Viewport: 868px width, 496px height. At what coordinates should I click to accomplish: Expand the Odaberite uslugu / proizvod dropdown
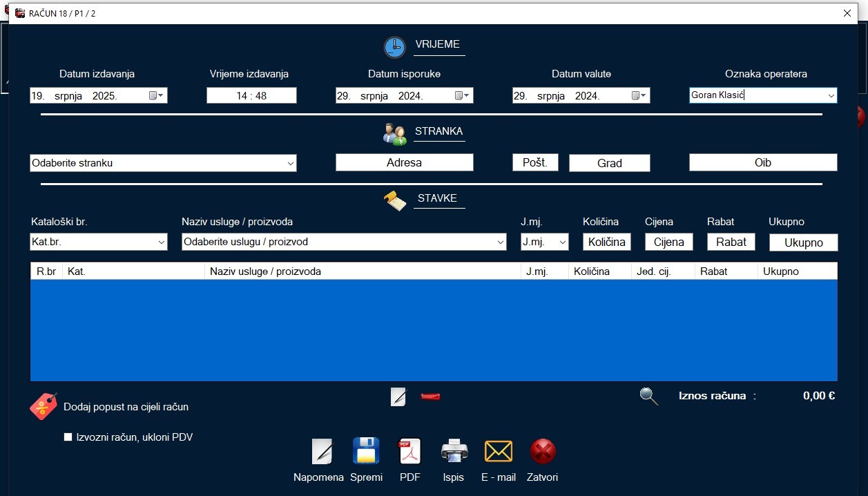click(x=501, y=242)
